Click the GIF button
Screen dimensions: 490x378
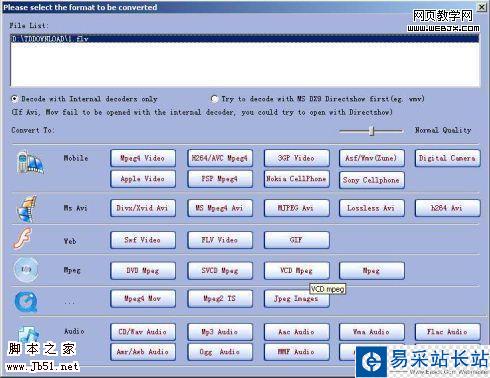click(297, 240)
